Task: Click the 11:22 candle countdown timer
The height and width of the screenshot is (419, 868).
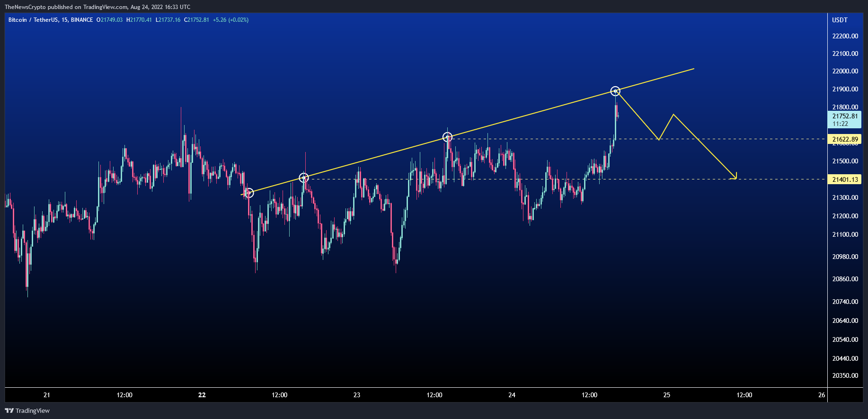Action: click(x=840, y=124)
